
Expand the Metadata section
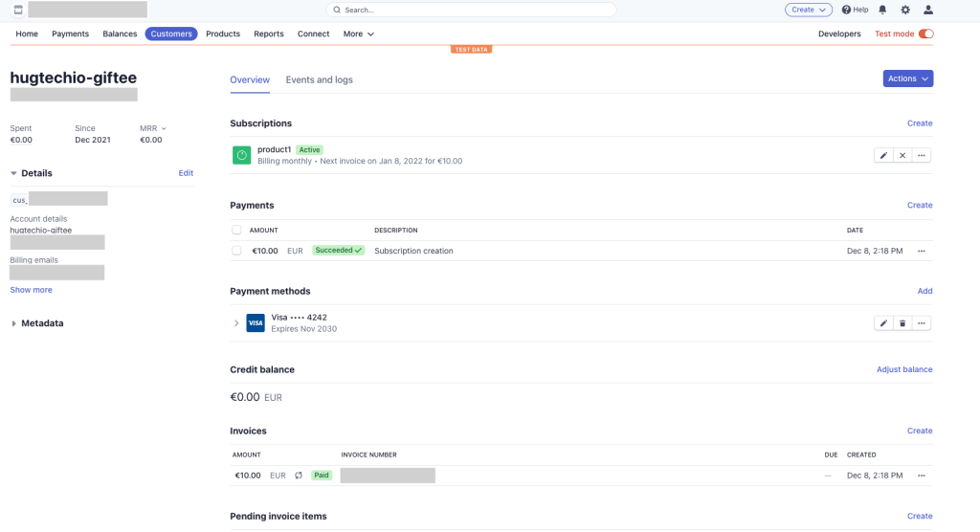[13, 323]
